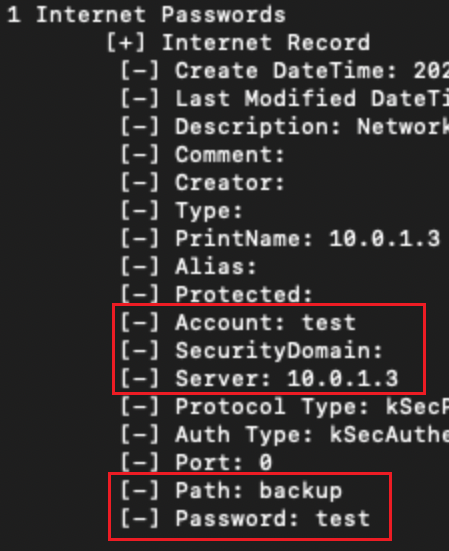The width and height of the screenshot is (449, 551).
Task: Click the Protected field label
Action: tap(243, 294)
